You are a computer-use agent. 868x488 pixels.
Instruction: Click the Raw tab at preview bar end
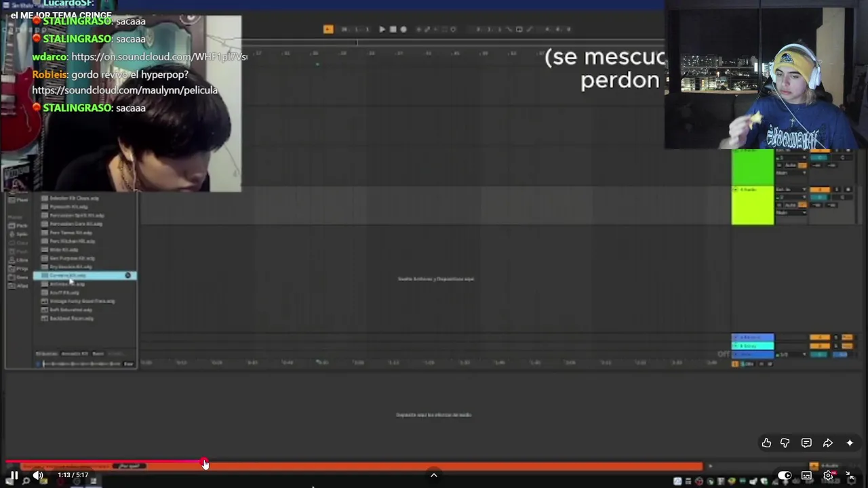pyautogui.click(x=128, y=364)
